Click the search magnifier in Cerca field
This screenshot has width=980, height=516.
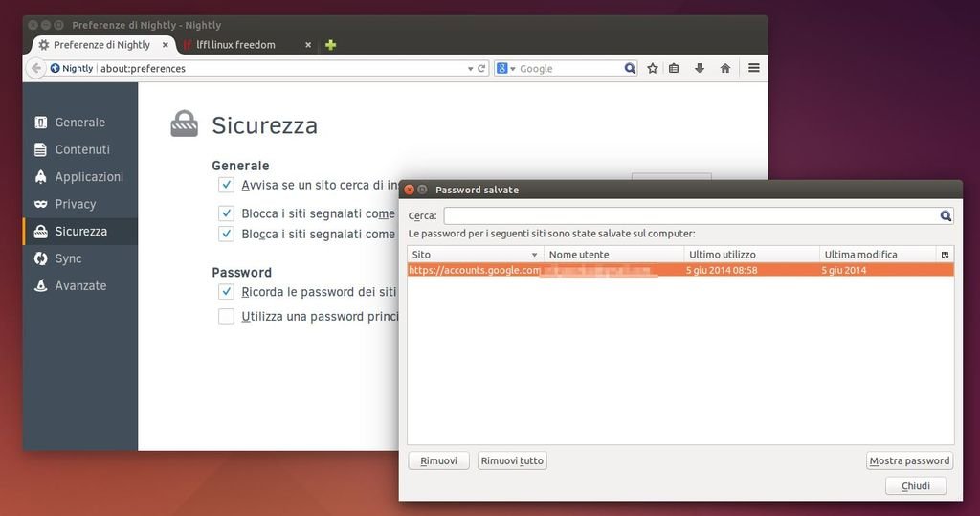(946, 216)
